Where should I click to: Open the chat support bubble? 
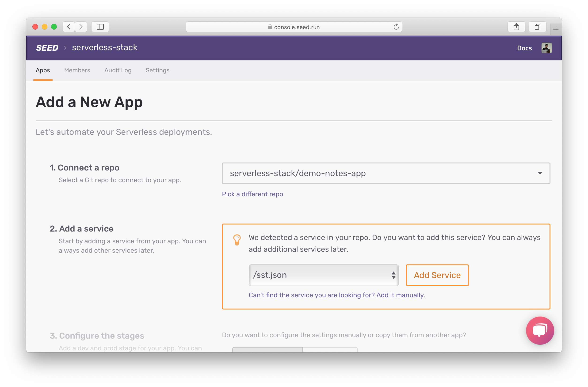[540, 330]
